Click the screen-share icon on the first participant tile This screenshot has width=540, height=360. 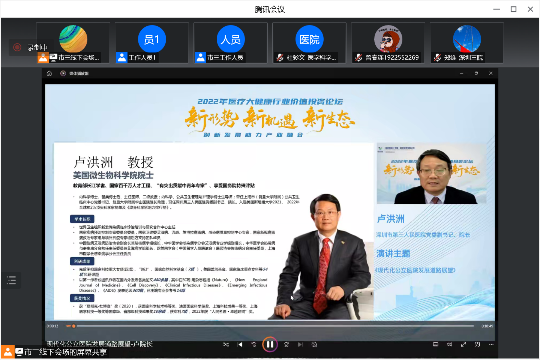(53, 58)
